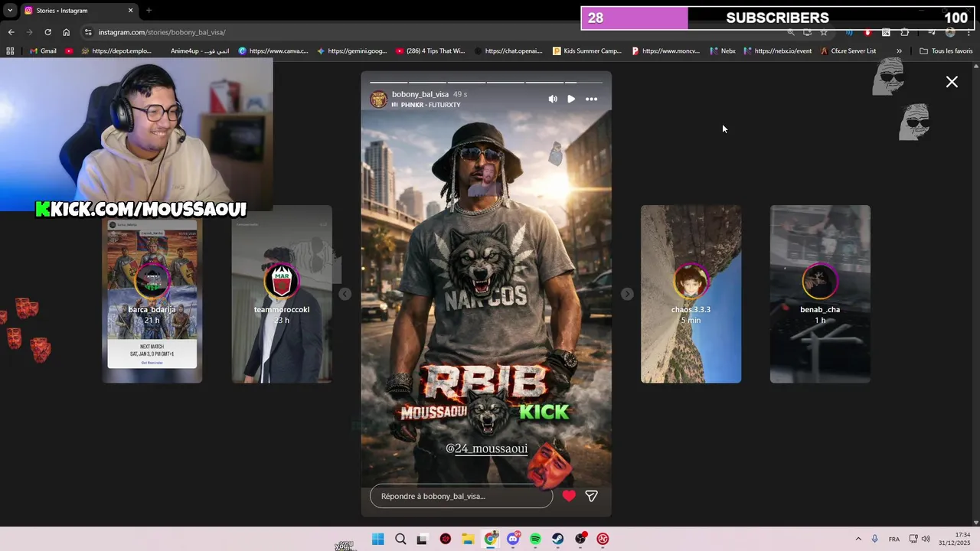Open OBS Studio from the taskbar
Viewport: 980px width, 551px height.
[x=580, y=539]
